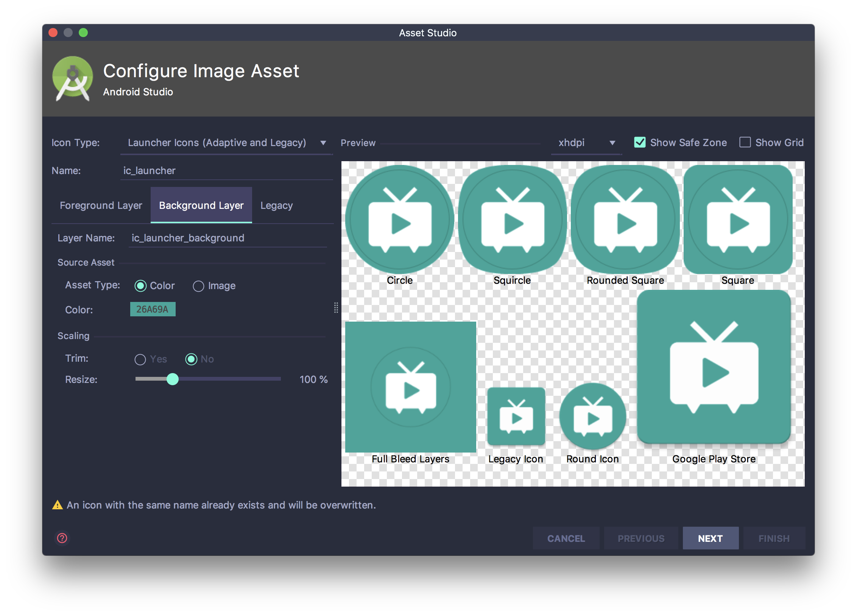Click the panel splitter drag handle

[336, 308]
